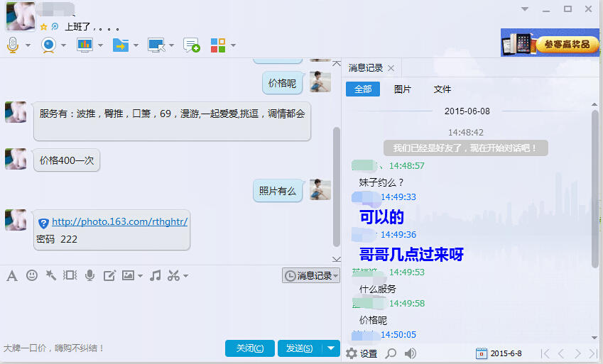Image resolution: width=603 pixels, height=364 pixels.
Task: Click the 发送(S) send button
Action: 300,348
